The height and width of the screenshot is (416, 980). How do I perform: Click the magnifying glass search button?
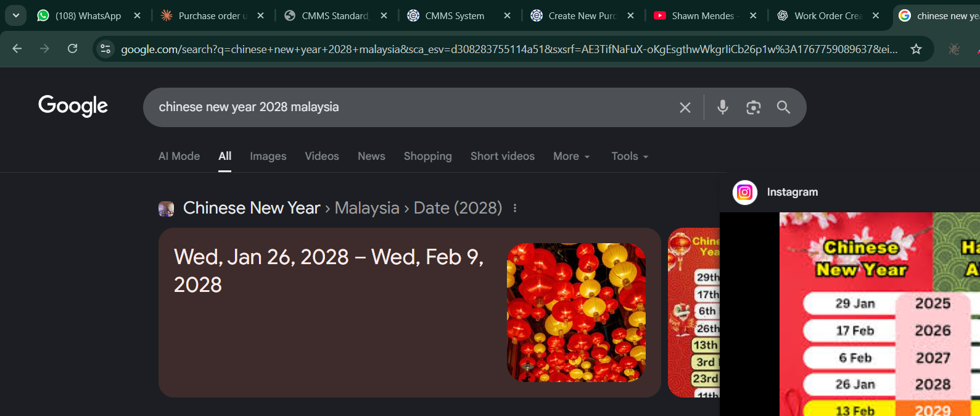(783, 107)
